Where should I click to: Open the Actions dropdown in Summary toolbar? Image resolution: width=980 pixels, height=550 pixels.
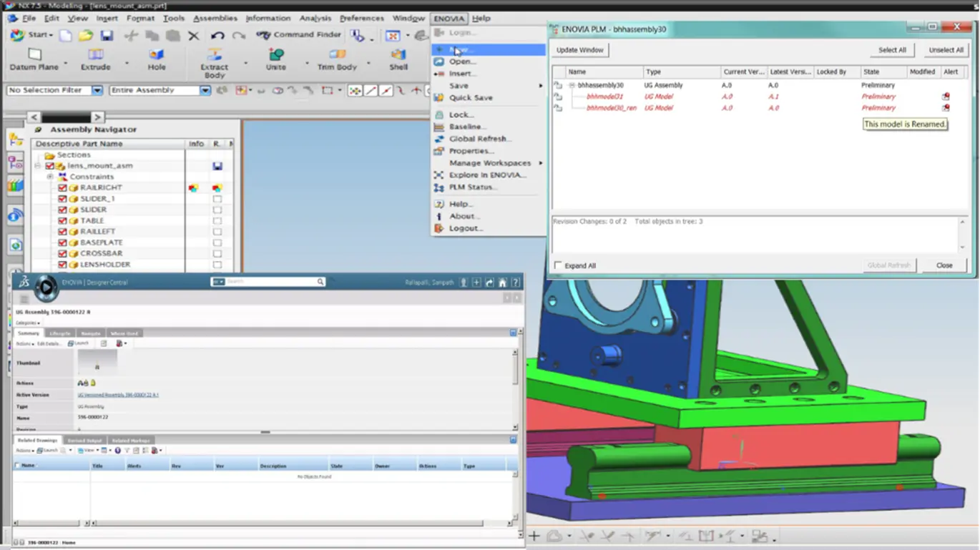point(24,343)
